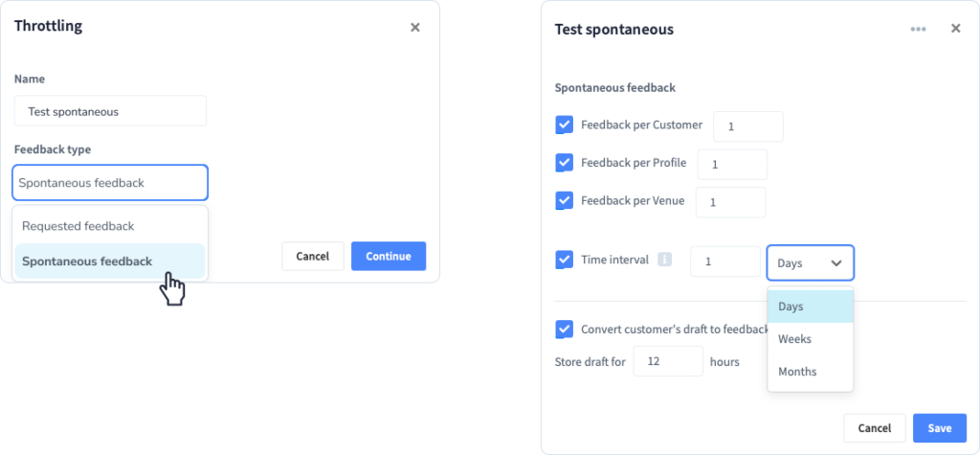The width and height of the screenshot is (980, 455).
Task: Focus the Store draft for hours field
Action: [667, 362]
